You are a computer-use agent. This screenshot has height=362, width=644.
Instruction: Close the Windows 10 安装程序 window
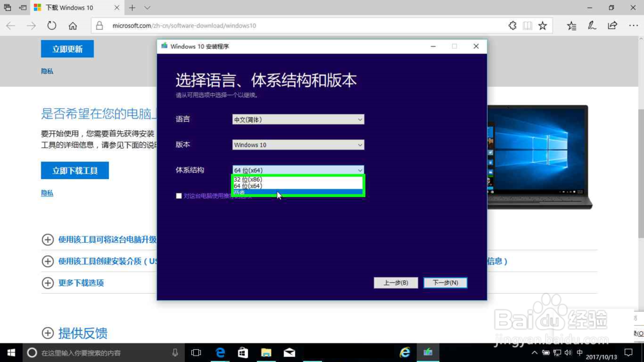(476, 46)
